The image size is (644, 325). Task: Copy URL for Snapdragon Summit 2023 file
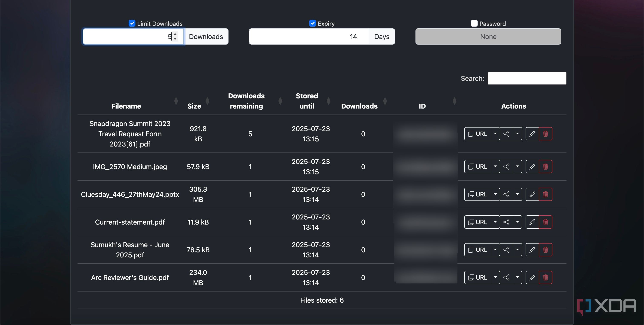[x=477, y=134]
